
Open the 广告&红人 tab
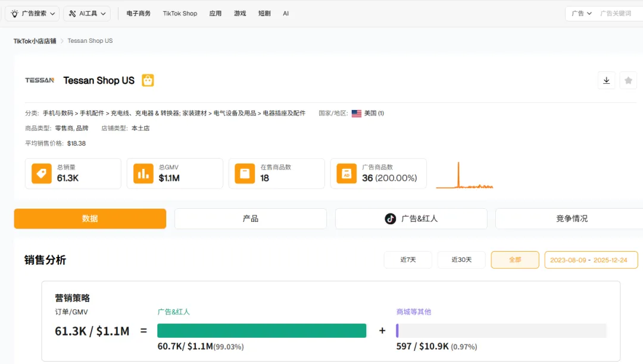click(411, 219)
